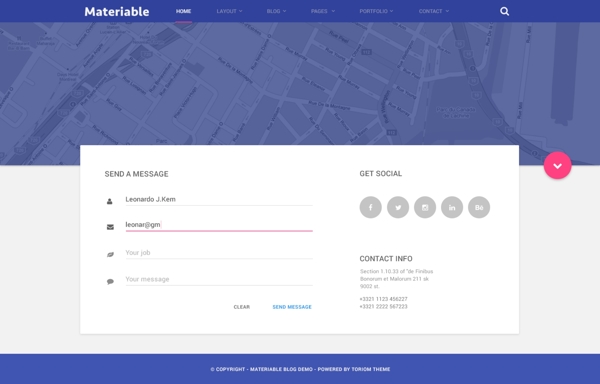Click the Send Message button

click(x=292, y=307)
